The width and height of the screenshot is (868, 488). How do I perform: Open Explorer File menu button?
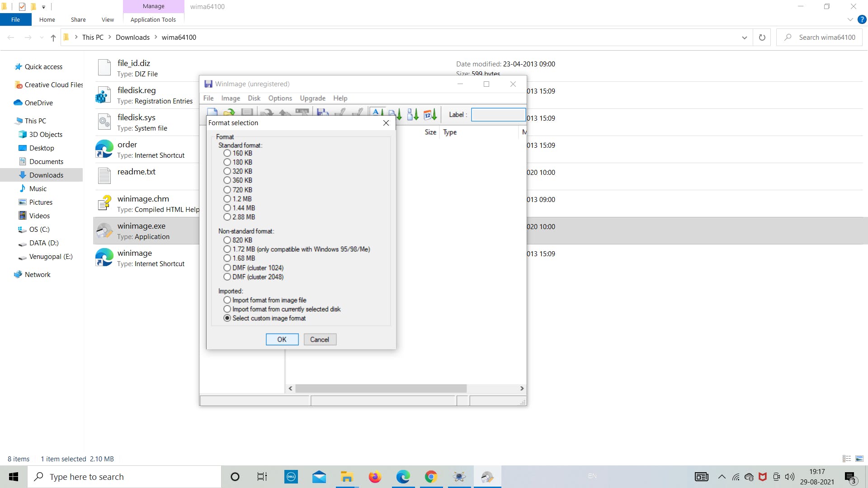(15, 19)
